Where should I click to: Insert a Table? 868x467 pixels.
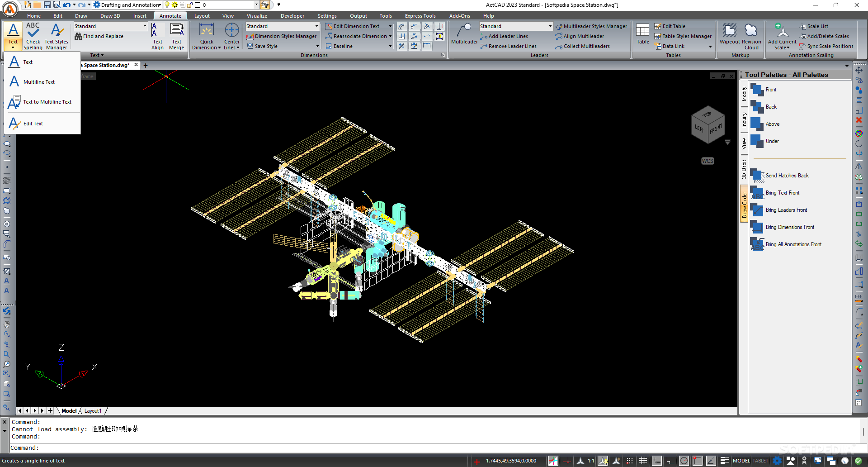(642, 34)
